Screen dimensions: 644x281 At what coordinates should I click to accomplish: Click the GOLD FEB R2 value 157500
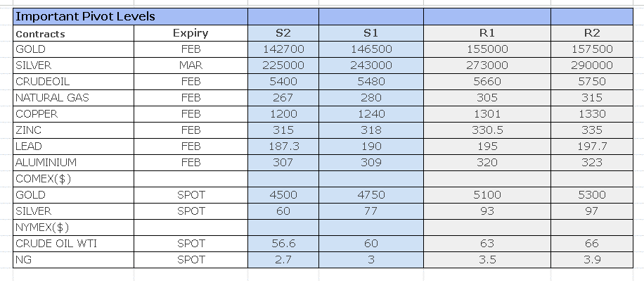point(592,49)
